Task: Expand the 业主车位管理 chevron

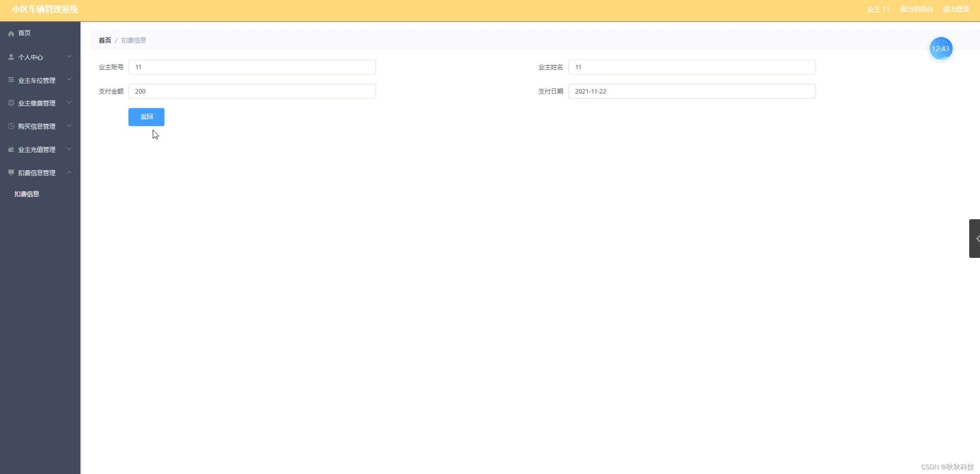Action: [69, 79]
